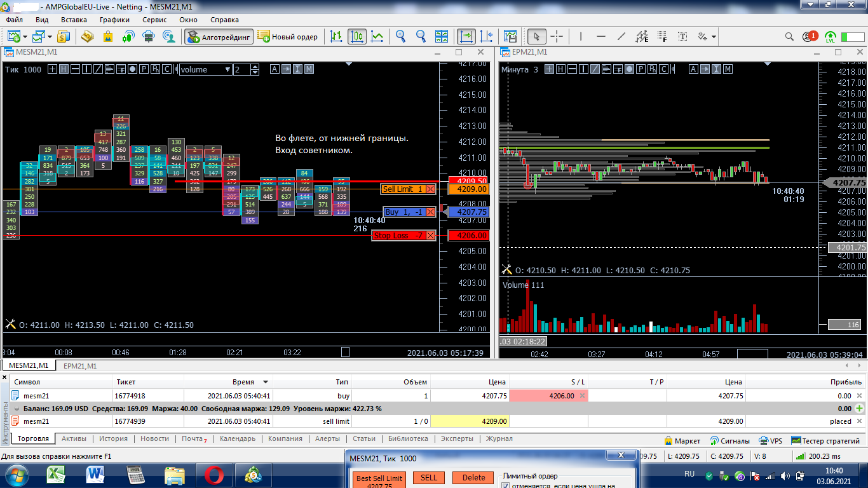The width and height of the screenshot is (868, 488).
Task: Open the Opera browser from taskbar
Action: coord(213,475)
